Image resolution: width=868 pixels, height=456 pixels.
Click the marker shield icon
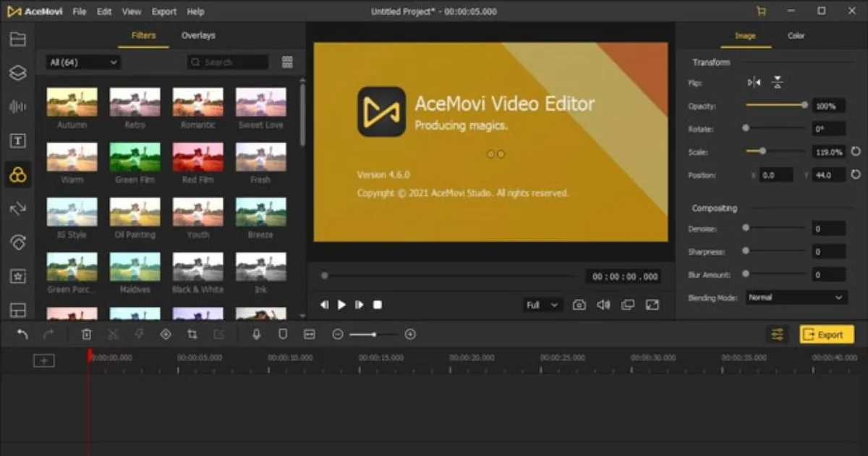283,334
